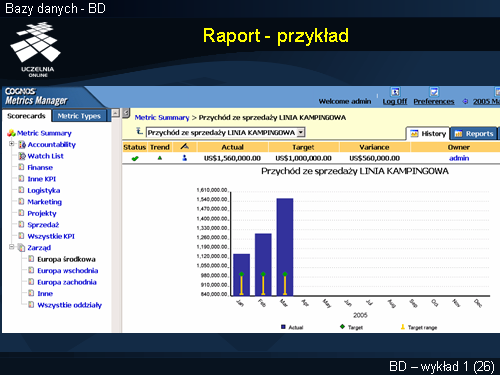500x375 pixels.
Task: Collapse the Zarząd tree node
Action: click(12, 247)
